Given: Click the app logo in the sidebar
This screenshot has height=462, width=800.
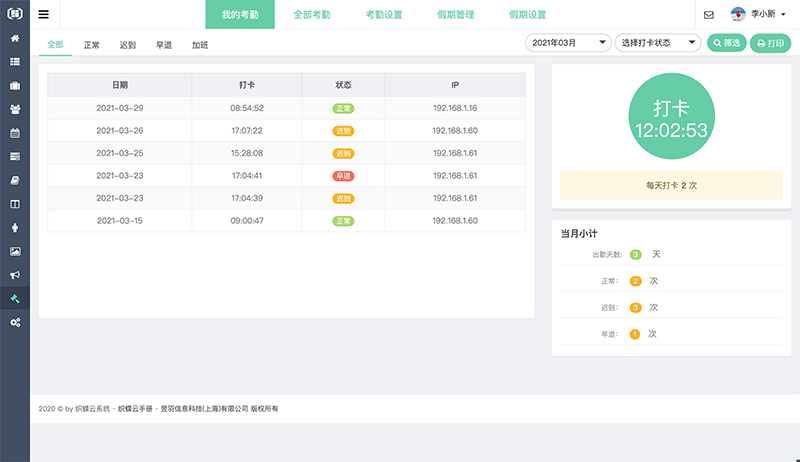Looking at the screenshot, I should (x=15, y=14).
